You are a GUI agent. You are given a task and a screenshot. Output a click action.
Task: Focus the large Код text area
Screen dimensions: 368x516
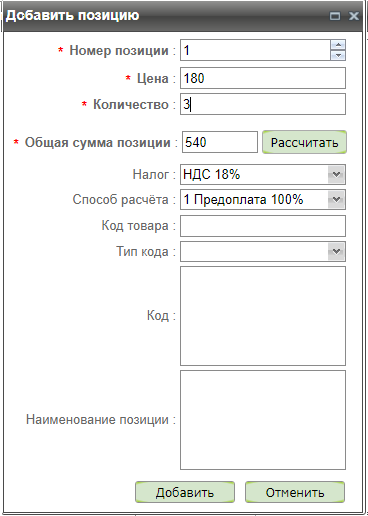tap(263, 316)
